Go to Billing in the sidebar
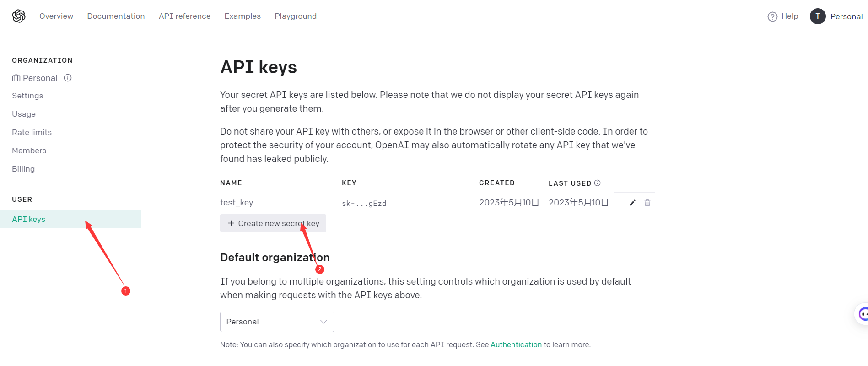This screenshot has width=868, height=366. coord(23,169)
